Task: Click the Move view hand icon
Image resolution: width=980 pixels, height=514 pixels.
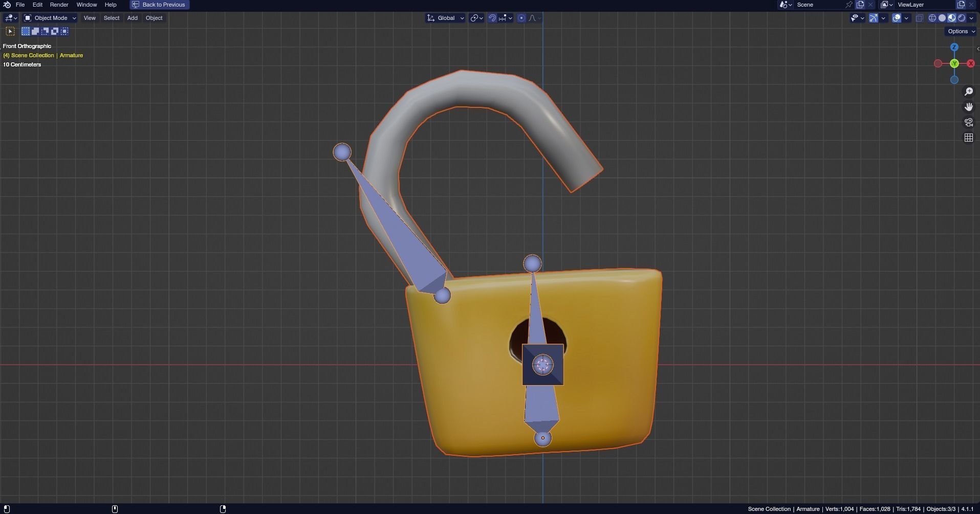Action: [969, 107]
